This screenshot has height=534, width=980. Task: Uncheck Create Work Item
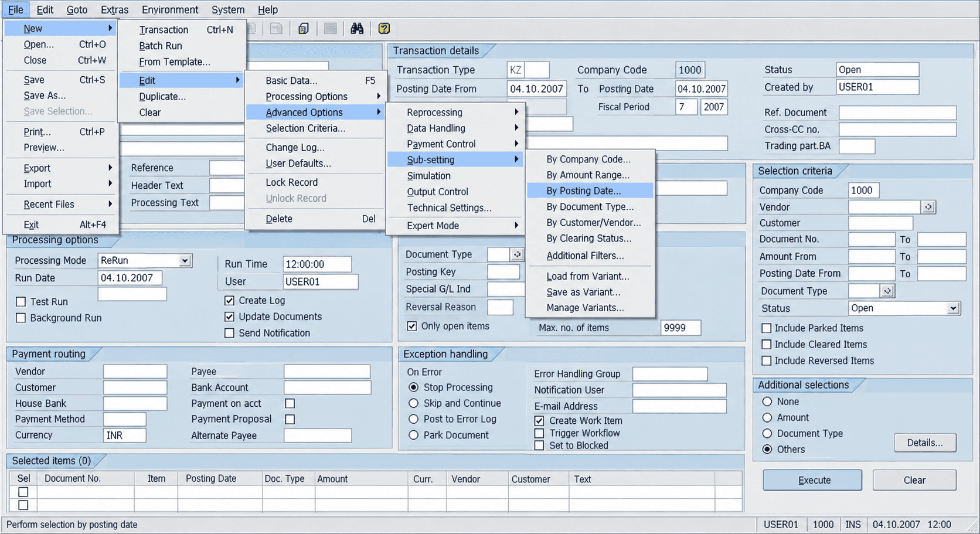click(539, 421)
